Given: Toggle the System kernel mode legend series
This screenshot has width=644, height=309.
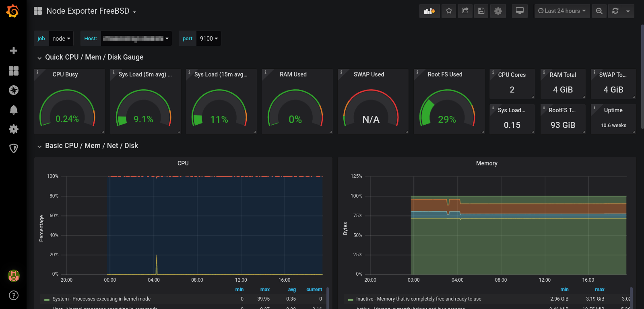Looking at the screenshot, I should 101,299.
